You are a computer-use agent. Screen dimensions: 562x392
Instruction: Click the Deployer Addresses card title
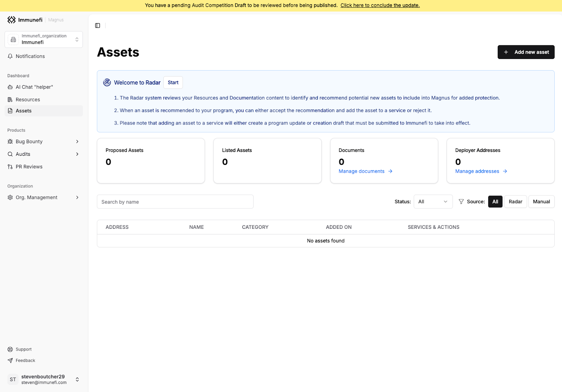click(x=478, y=150)
